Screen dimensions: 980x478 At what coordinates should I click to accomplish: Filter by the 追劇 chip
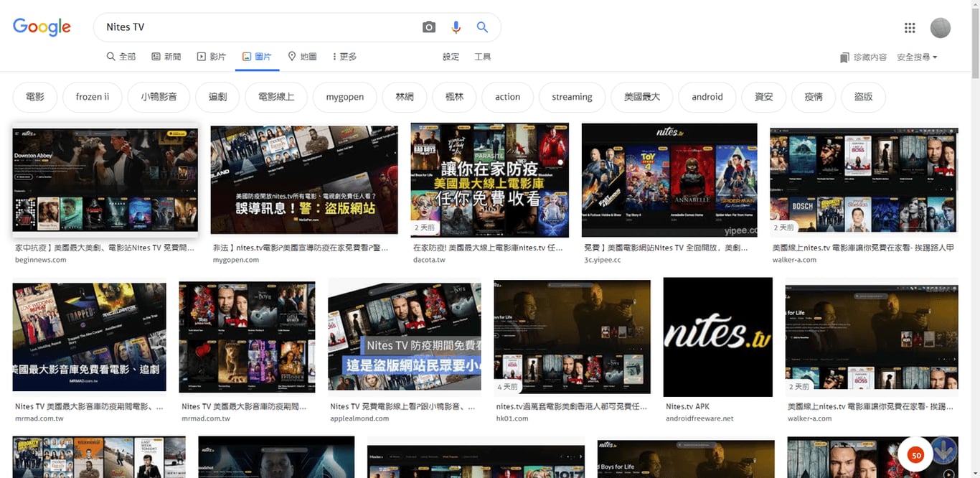pos(217,97)
